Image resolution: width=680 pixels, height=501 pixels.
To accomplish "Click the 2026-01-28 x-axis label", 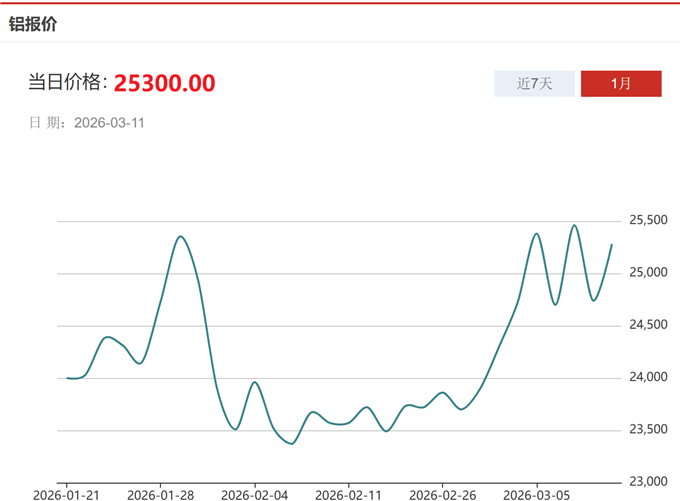I will [x=160, y=494].
